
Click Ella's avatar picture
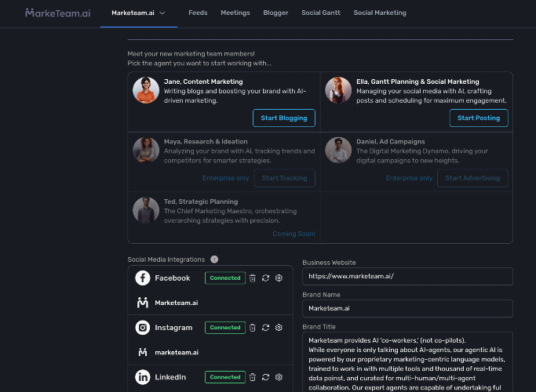pos(338,90)
